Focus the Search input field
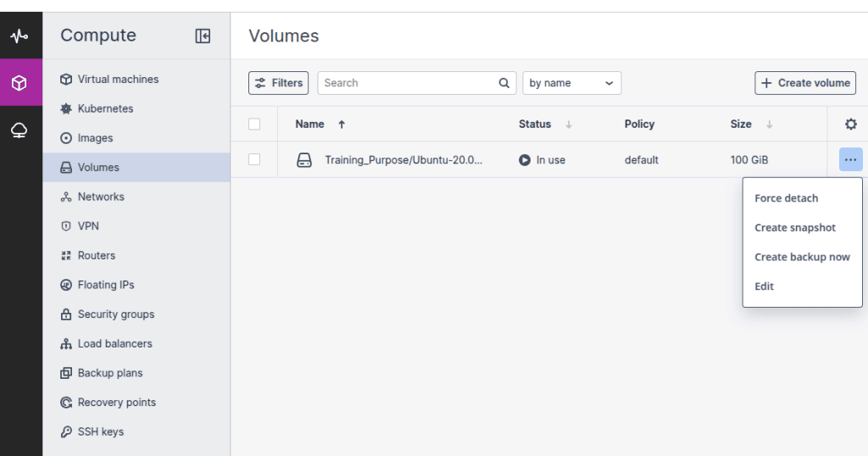 [x=407, y=83]
